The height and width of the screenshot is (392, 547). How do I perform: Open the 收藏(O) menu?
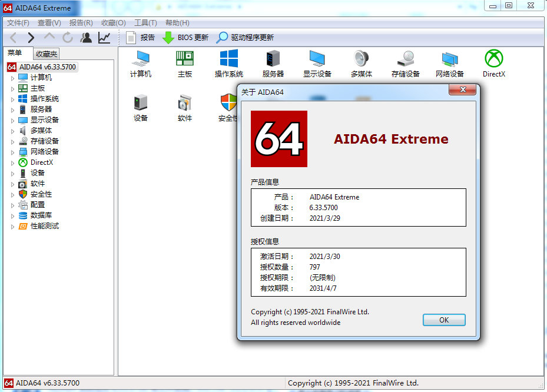114,23
